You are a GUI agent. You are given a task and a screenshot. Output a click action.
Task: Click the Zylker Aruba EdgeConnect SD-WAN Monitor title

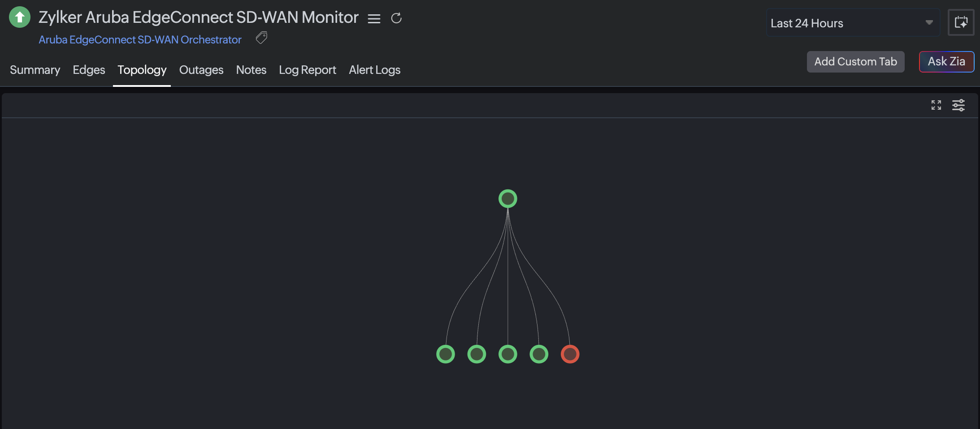point(199,17)
